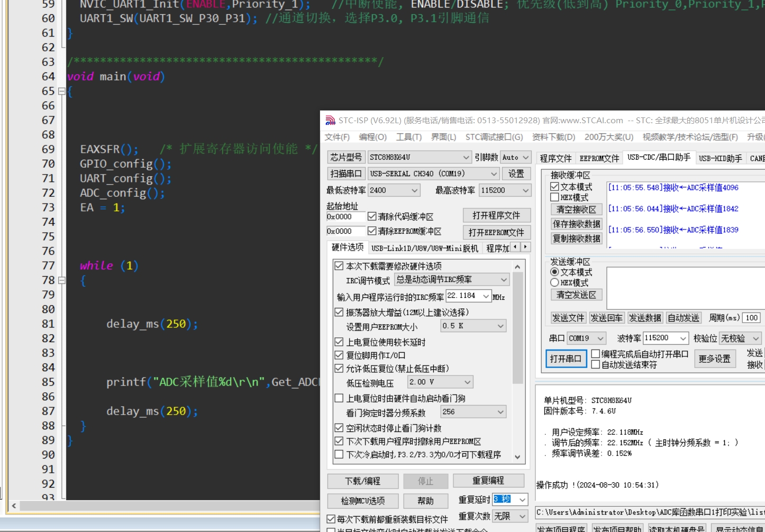Open the 200万大奖(U) menu
The image size is (765, 532).
[x=609, y=137]
